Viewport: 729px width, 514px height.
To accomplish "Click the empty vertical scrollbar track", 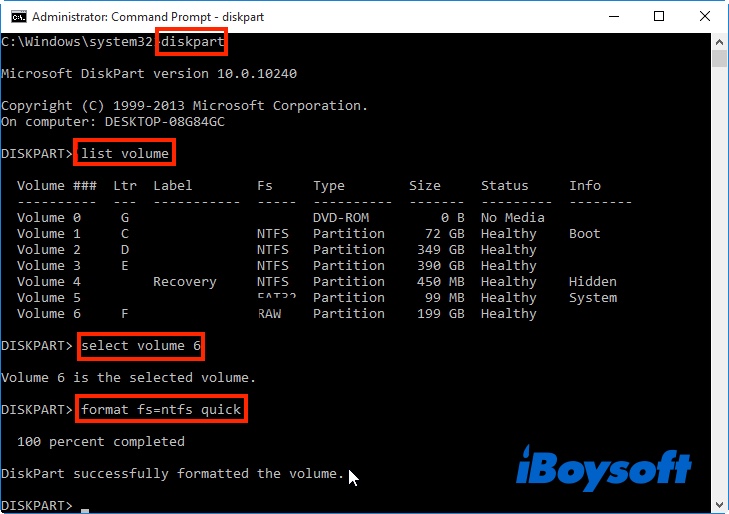I will click(719, 300).
